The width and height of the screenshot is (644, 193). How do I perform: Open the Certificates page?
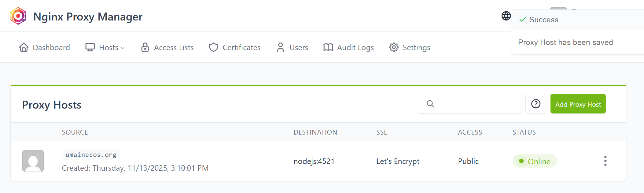point(234,47)
